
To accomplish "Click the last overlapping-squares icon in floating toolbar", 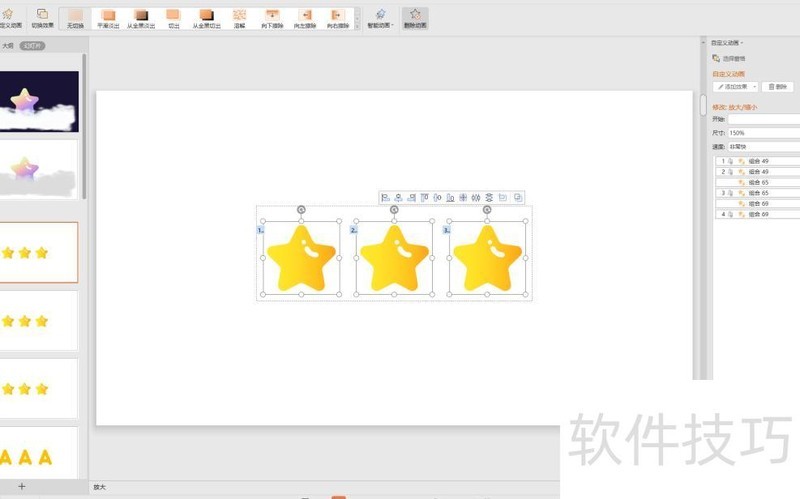I will coord(518,197).
